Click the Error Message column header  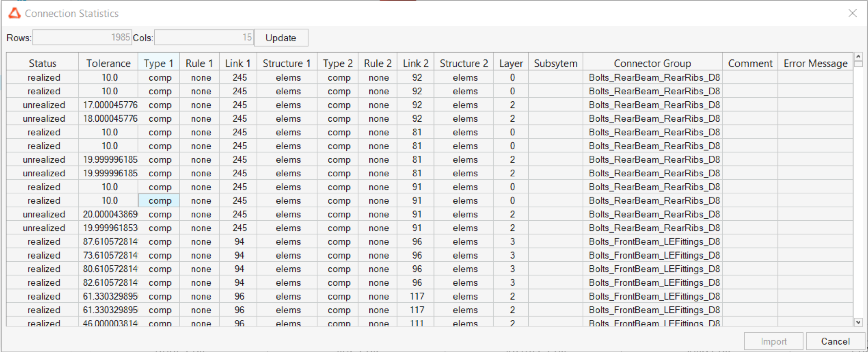click(815, 63)
